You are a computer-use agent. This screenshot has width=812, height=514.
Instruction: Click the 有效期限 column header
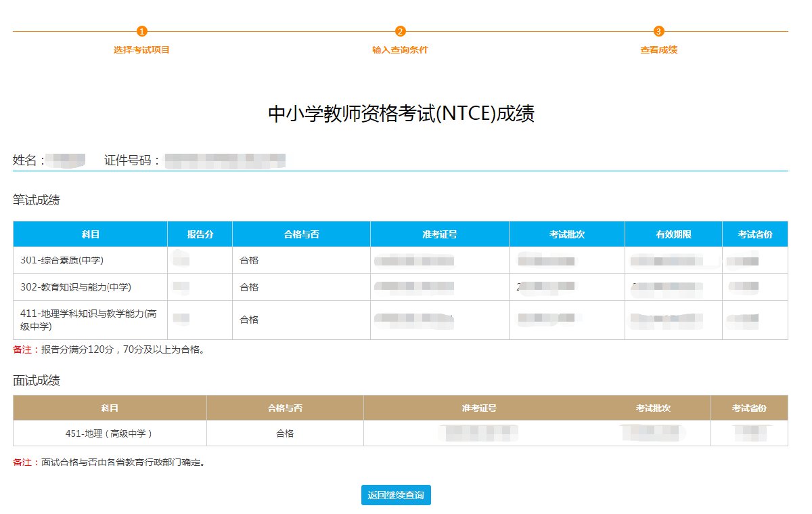coord(673,234)
